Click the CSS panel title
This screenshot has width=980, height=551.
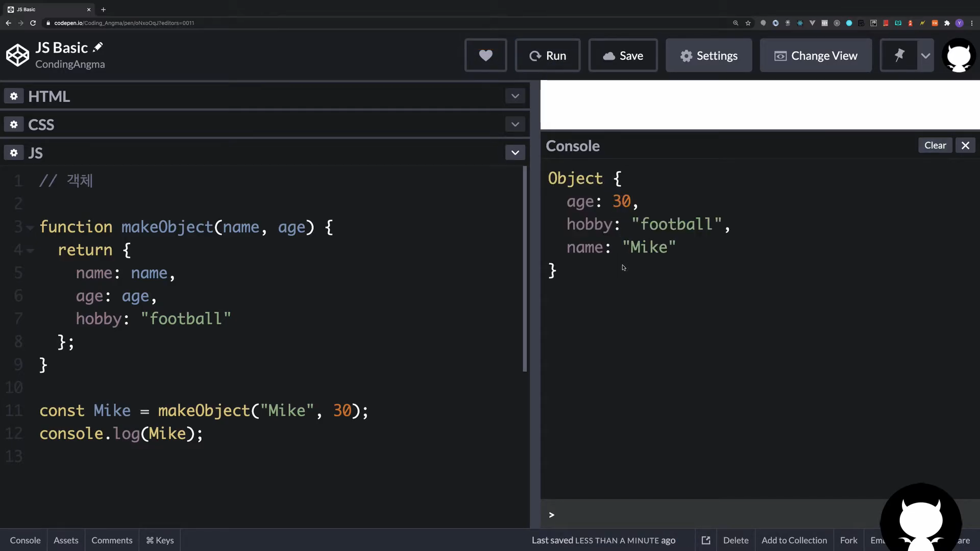[41, 124]
